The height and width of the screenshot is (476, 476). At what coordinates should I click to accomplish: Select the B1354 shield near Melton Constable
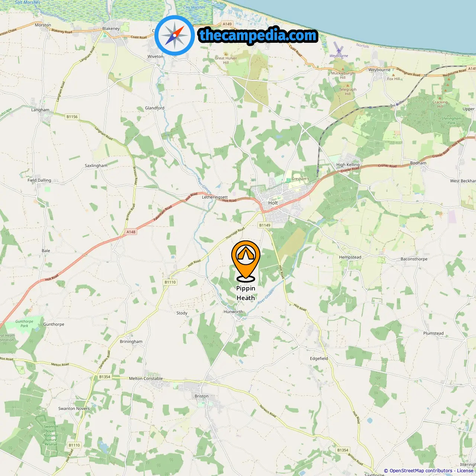tap(105, 377)
